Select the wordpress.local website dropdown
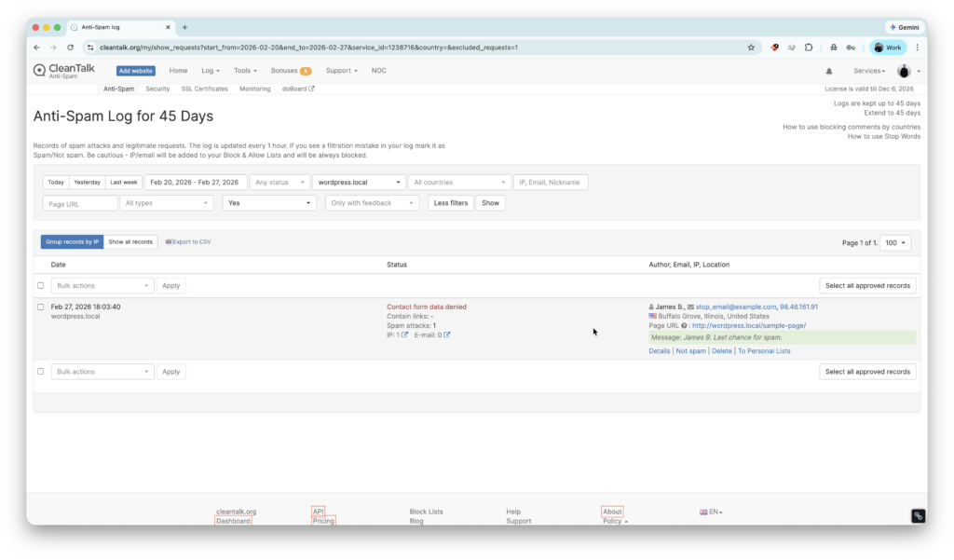The image size is (954, 560). 360,182
